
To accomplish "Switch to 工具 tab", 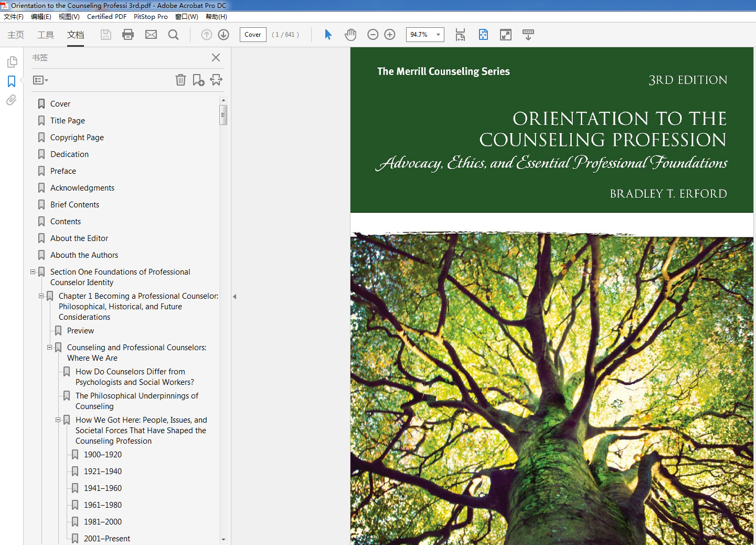I will [x=46, y=35].
